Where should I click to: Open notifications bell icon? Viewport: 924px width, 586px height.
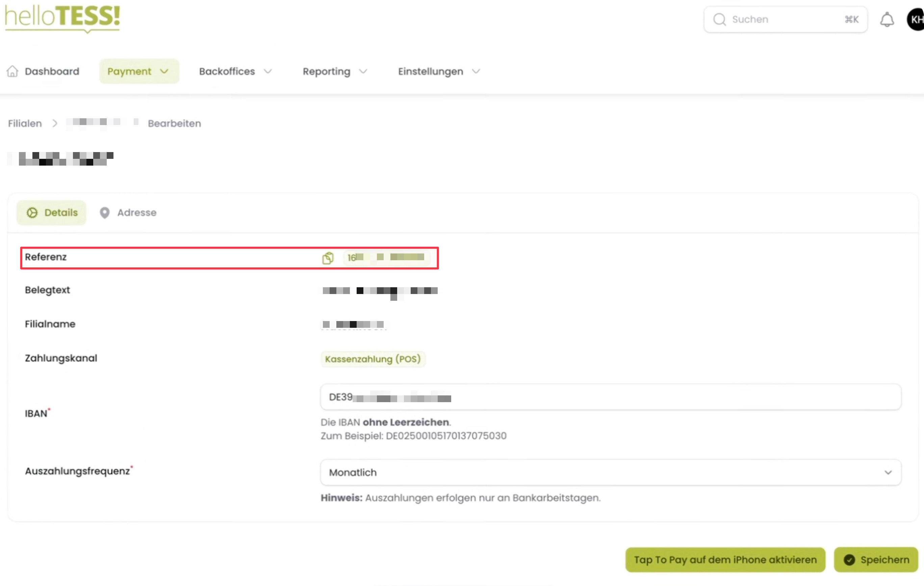[x=887, y=20]
